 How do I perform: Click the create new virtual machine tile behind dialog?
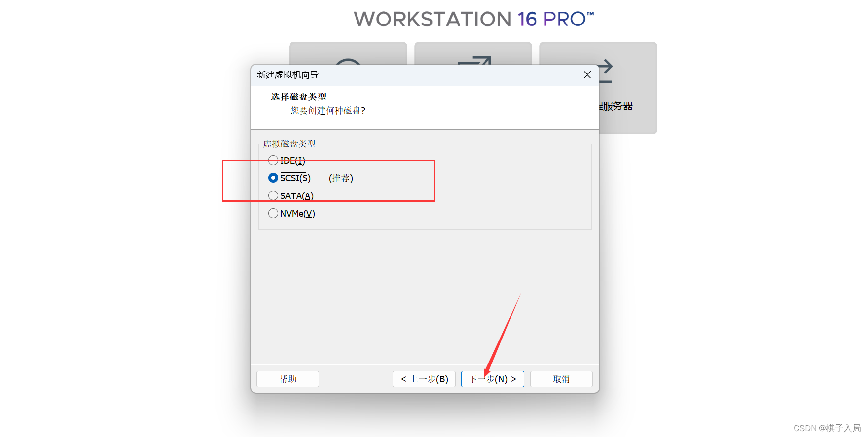tap(348, 53)
